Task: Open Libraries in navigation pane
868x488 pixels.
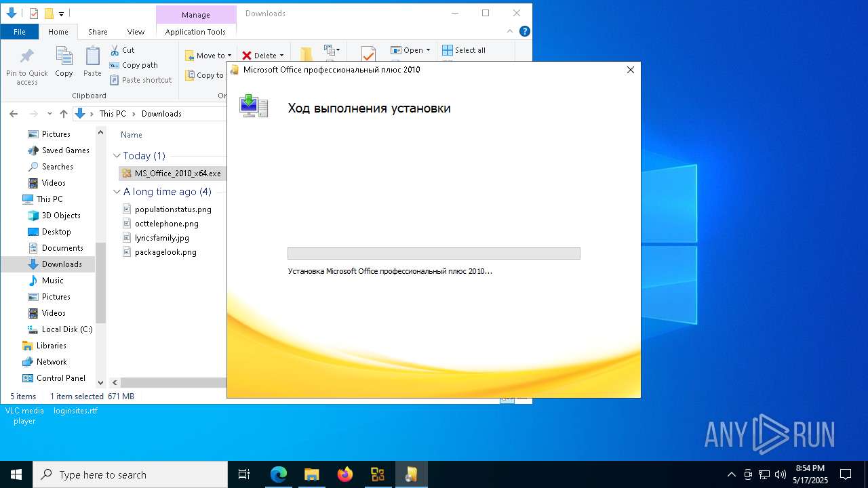Action: [x=45, y=346]
